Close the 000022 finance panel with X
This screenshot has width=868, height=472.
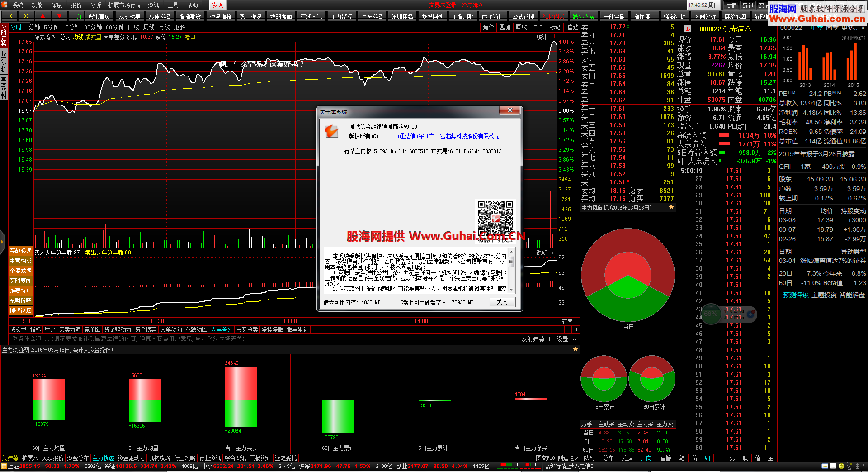(863, 28)
